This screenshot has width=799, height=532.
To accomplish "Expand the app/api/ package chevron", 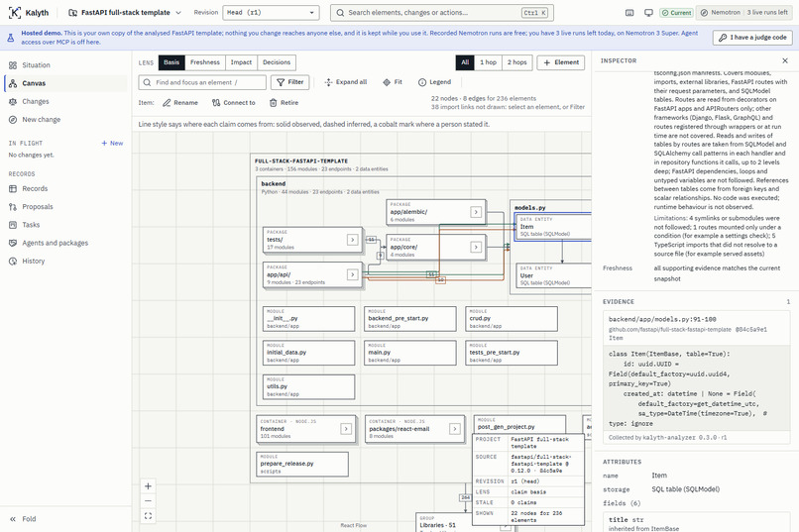I will pos(352,274).
